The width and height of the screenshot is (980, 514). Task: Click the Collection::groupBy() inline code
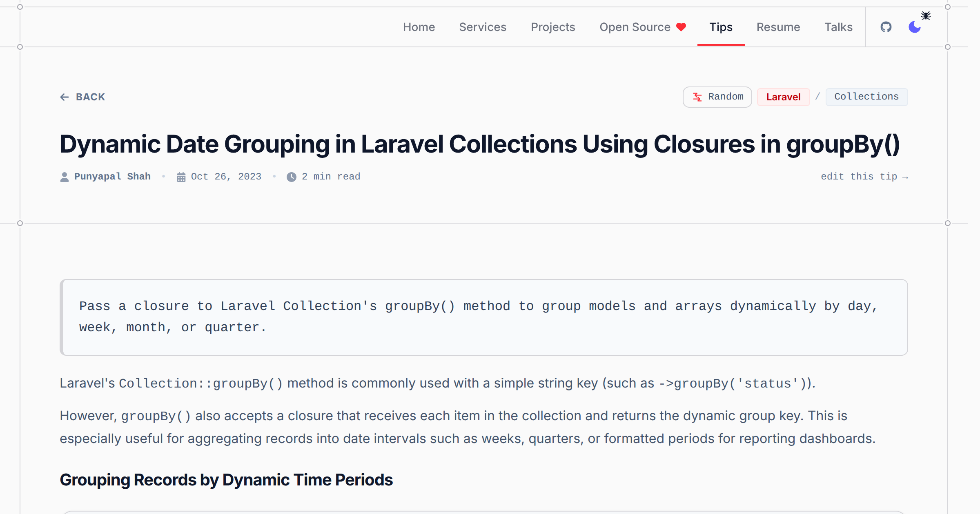coord(200,383)
